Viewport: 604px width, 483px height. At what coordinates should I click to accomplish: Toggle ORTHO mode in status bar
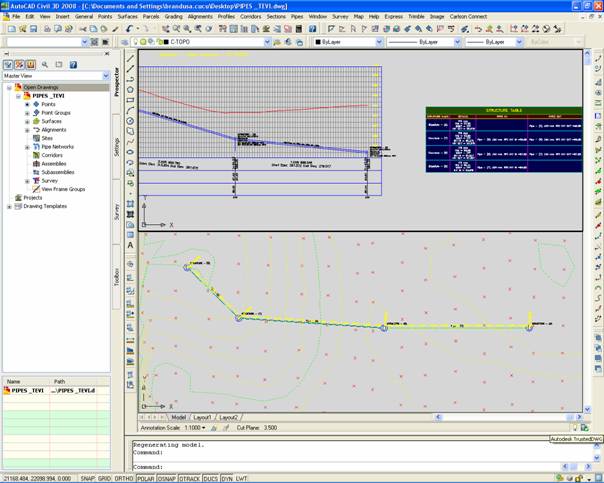point(124,479)
